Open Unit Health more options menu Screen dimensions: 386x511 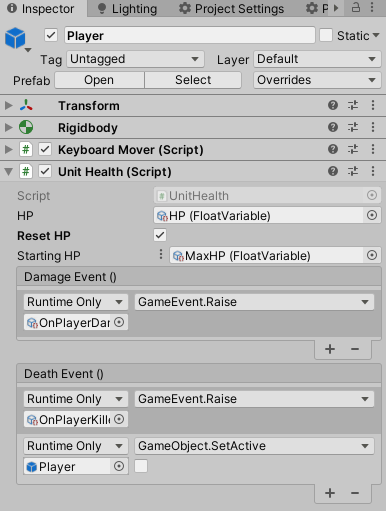373,171
